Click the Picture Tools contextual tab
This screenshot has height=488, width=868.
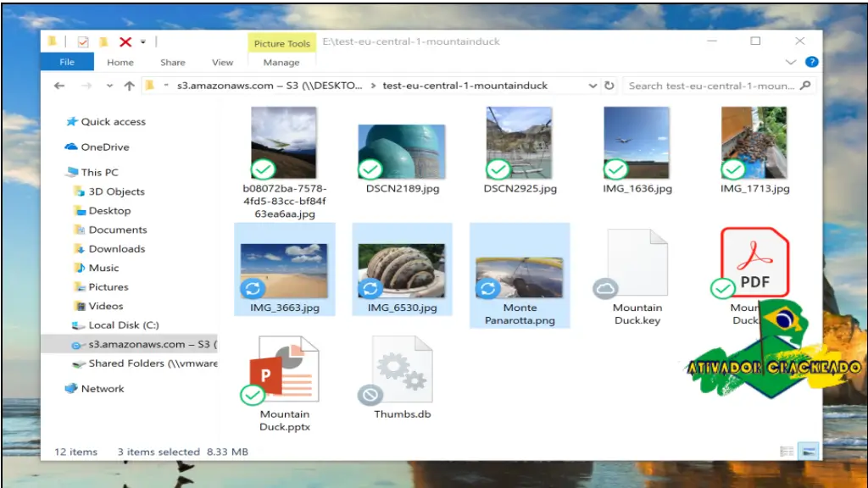click(x=281, y=43)
